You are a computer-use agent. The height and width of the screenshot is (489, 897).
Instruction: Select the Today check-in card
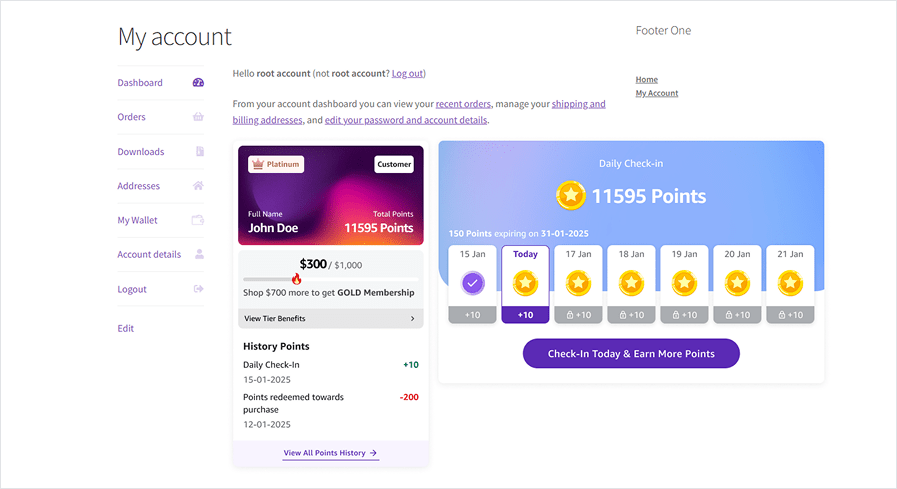coord(525,284)
